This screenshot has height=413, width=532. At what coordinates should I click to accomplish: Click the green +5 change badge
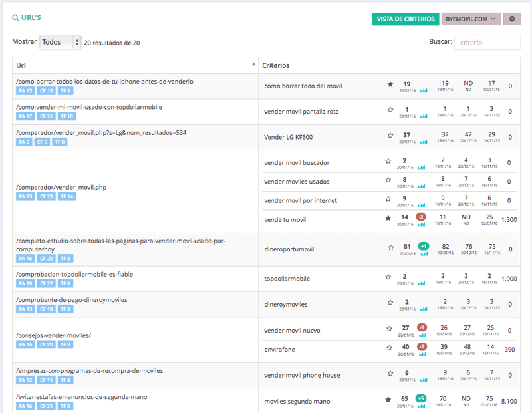[422, 398]
